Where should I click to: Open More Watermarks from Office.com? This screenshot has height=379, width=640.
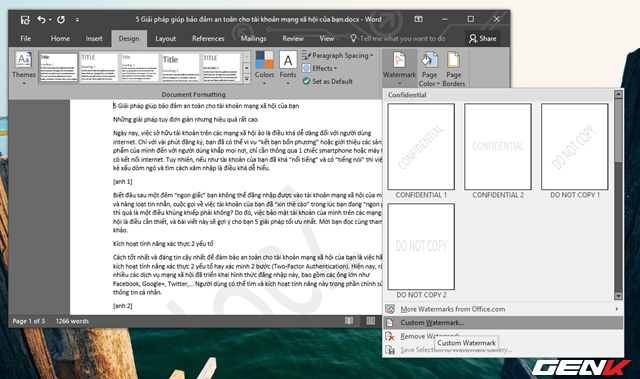pyautogui.click(x=503, y=309)
